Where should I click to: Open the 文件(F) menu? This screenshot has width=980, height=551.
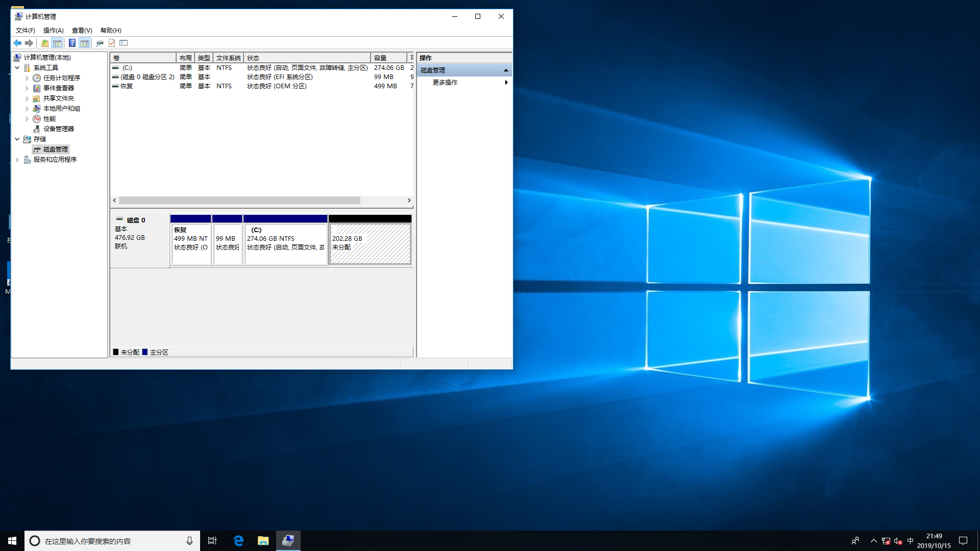[x=26, y=31]
